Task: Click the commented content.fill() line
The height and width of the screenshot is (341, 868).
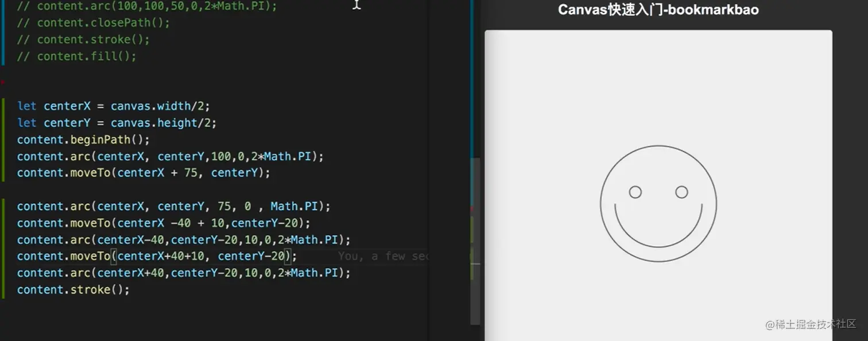Action: tap(76, 56)
